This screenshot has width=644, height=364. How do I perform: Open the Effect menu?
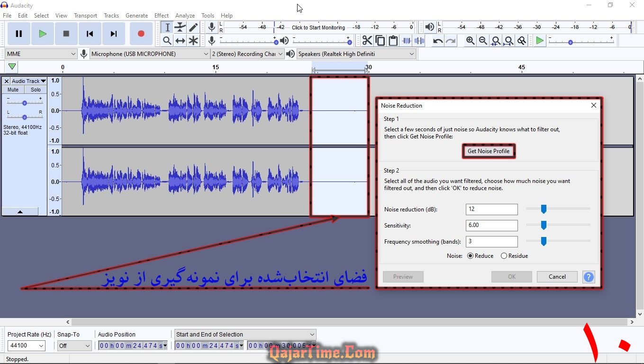coord(162,16)
